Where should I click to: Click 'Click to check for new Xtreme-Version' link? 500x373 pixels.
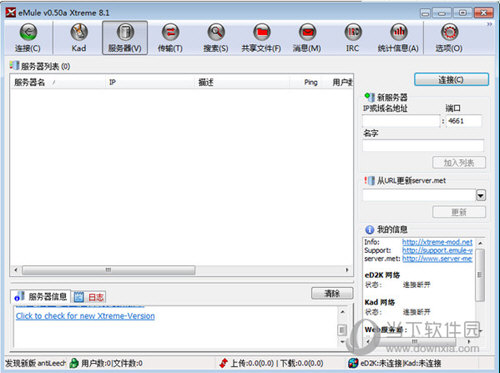coord(85,316)
